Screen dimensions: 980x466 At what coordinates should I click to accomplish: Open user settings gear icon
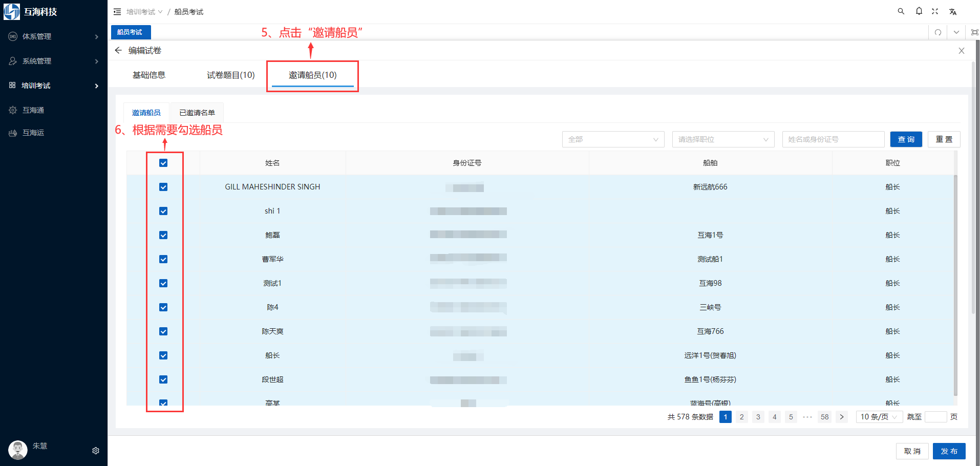[x=96, y=451]
